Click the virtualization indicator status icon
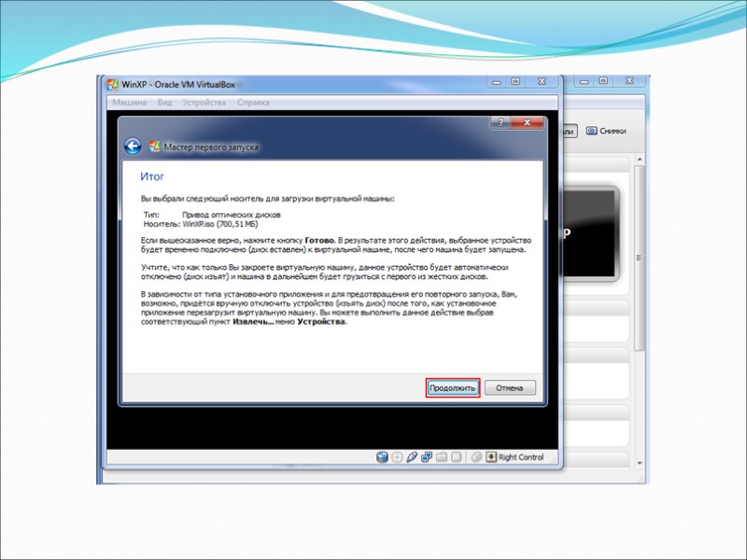The width and height of the screenshot is (747, 560). [457, 457]
